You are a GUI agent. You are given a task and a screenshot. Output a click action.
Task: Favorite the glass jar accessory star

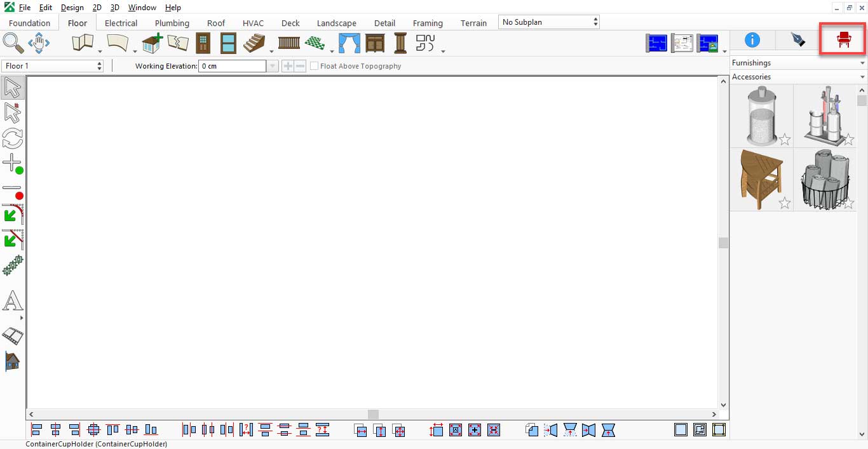tap(784, 139)
